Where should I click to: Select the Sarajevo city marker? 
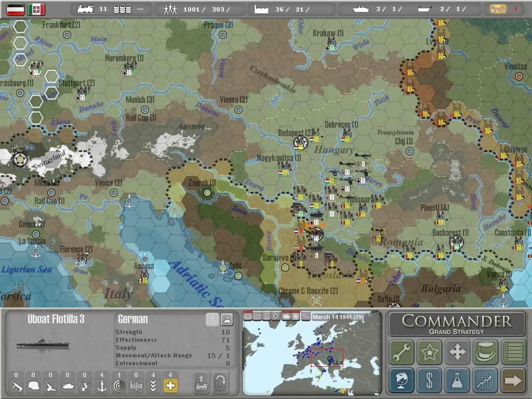point(285,268)
